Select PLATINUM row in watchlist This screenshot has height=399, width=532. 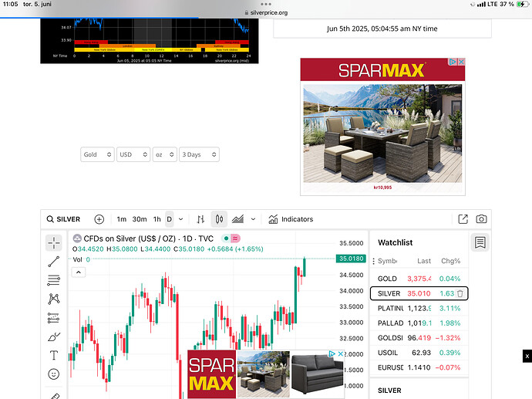[419, 309]
